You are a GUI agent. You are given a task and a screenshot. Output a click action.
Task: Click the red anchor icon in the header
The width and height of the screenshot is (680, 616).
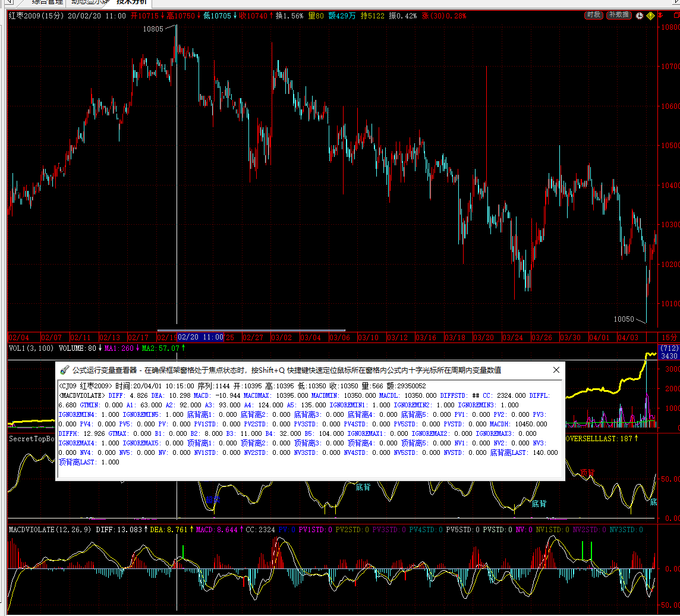click(x=660, y=15)
